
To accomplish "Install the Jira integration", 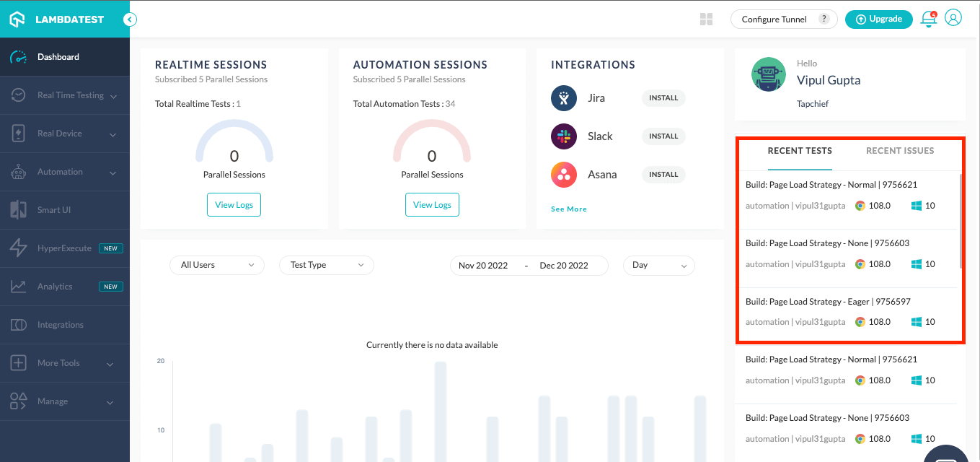I will (x=663, y=98).
